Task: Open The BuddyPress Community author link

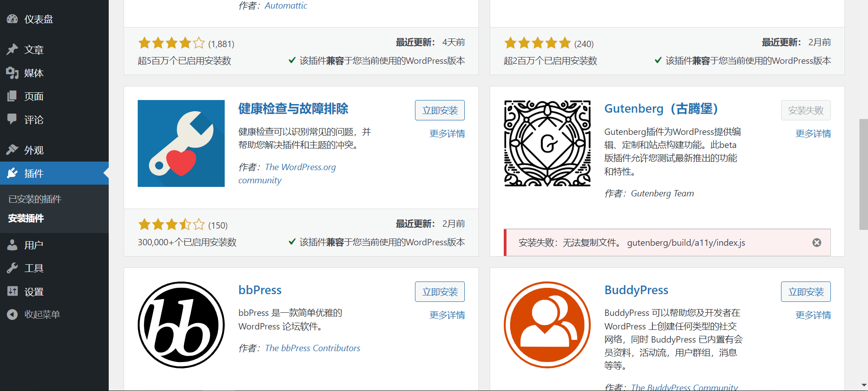Action: tap(684, 387)
